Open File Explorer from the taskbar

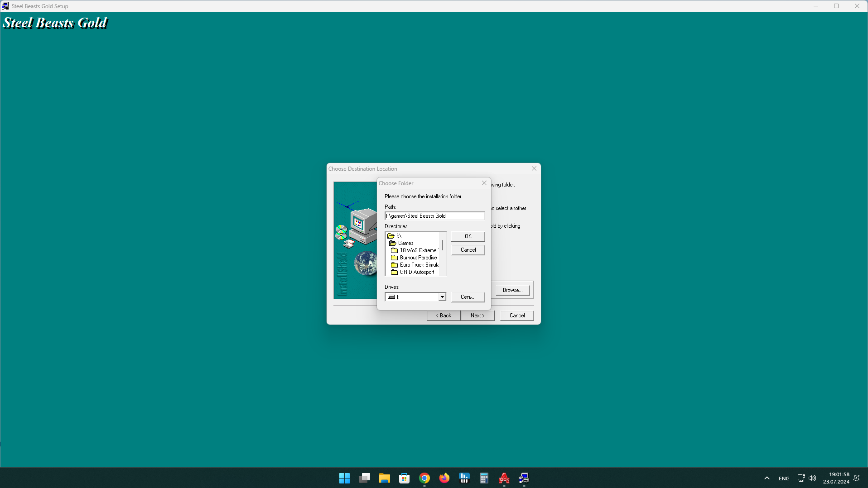[385, 478]
